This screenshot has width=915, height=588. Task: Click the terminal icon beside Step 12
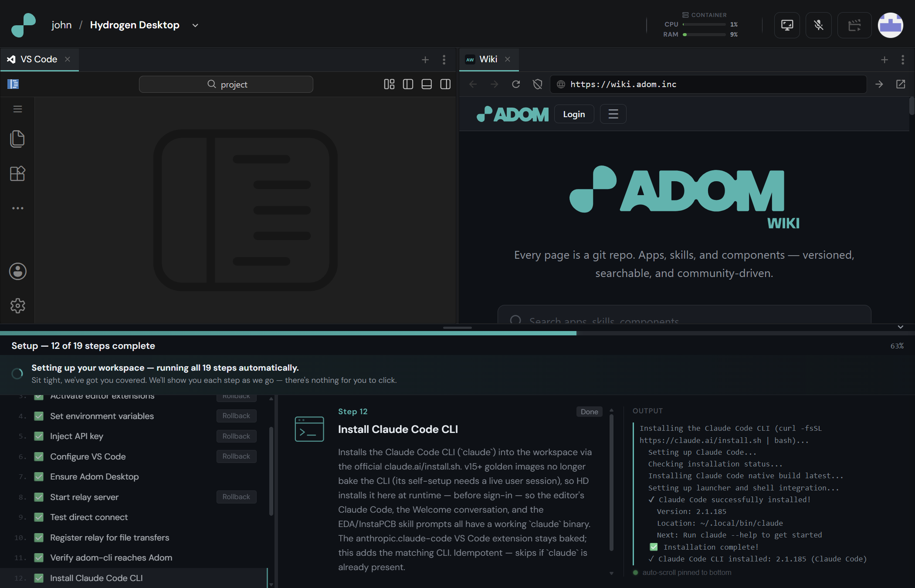coord(309,429)
